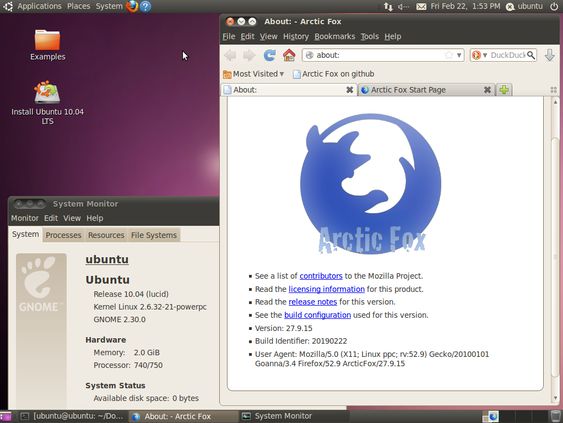The width and height of the screenshot is (563, 423).
Task: Open the help icon in the top panel
Action: (145, 6)
